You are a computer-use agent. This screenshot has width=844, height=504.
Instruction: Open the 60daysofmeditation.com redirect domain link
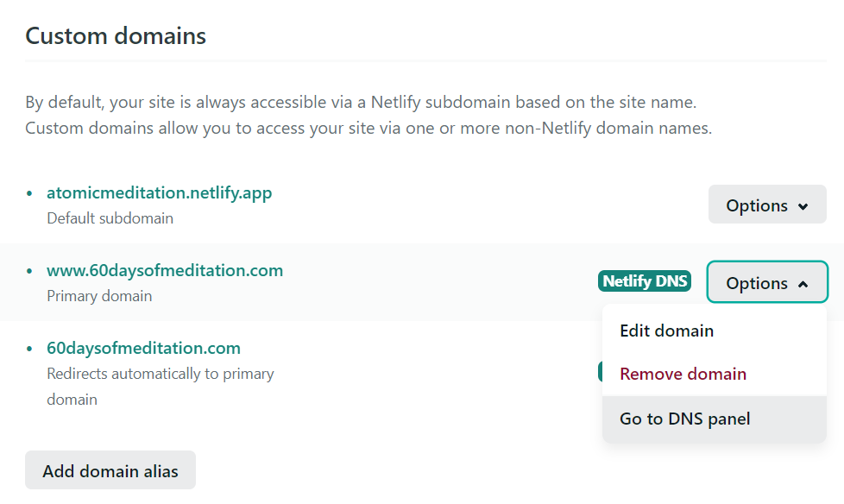(144, 348)
